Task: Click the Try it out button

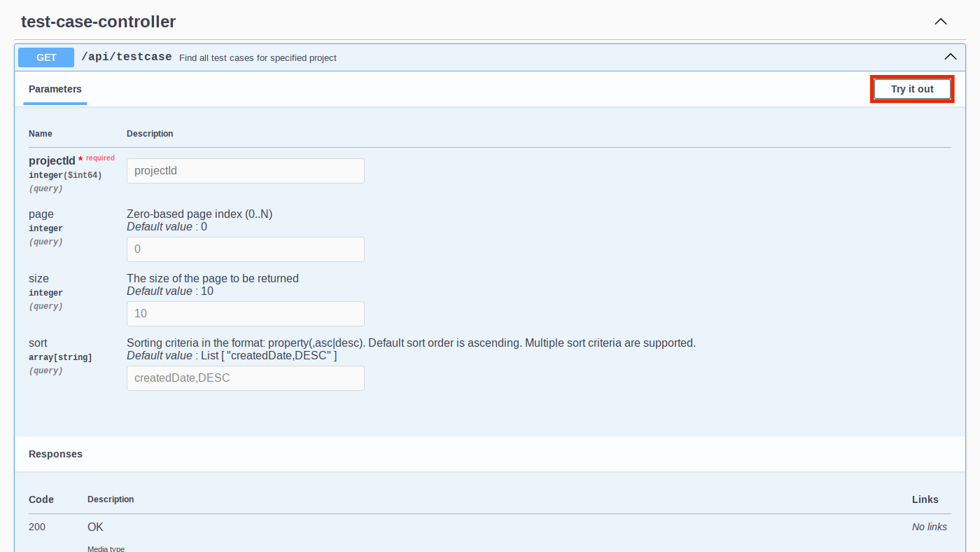Action: pyautogui.click(x=911, y=89)
